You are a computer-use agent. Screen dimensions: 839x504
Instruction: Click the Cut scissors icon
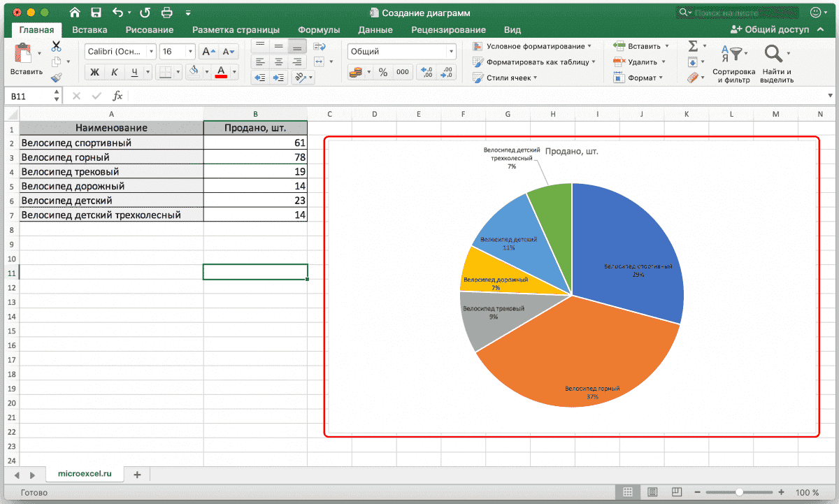(57, 46)
